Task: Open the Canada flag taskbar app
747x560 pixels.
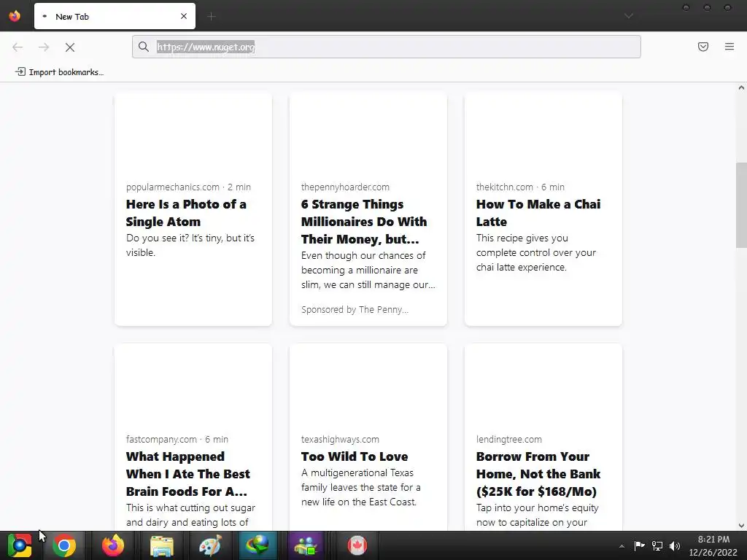Action: [x=357, y=545]
